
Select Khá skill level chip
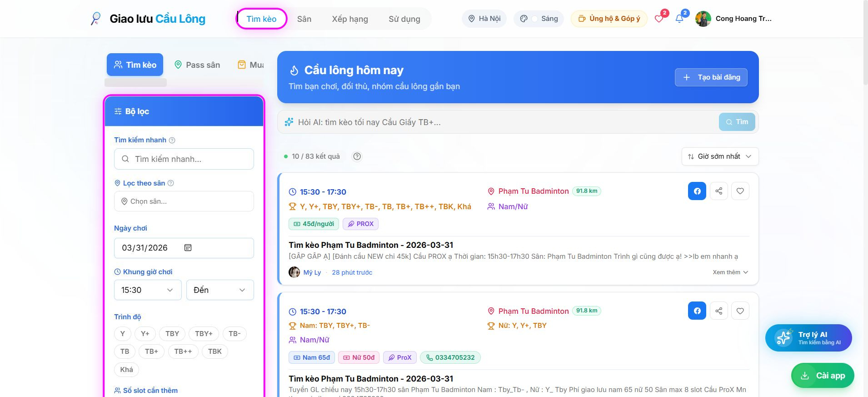coord(126,370)
